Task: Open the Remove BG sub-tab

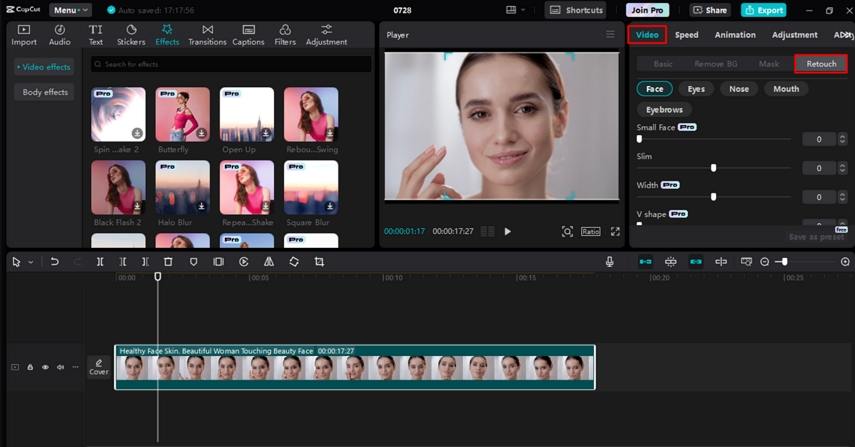Action: tap(715, 64)
